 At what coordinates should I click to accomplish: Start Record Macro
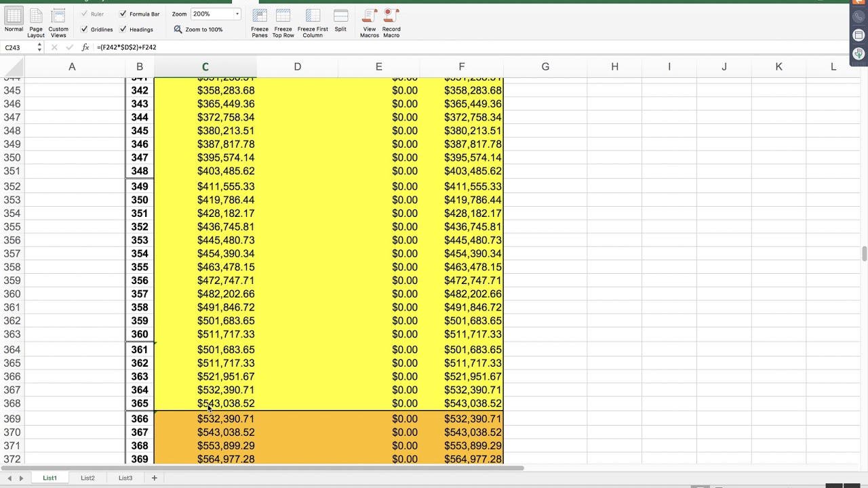click(391, 22)
